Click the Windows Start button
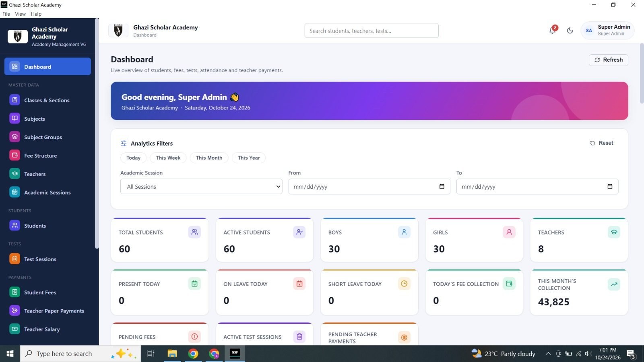This screenshot has height=362, width=644. pos(10,354)
